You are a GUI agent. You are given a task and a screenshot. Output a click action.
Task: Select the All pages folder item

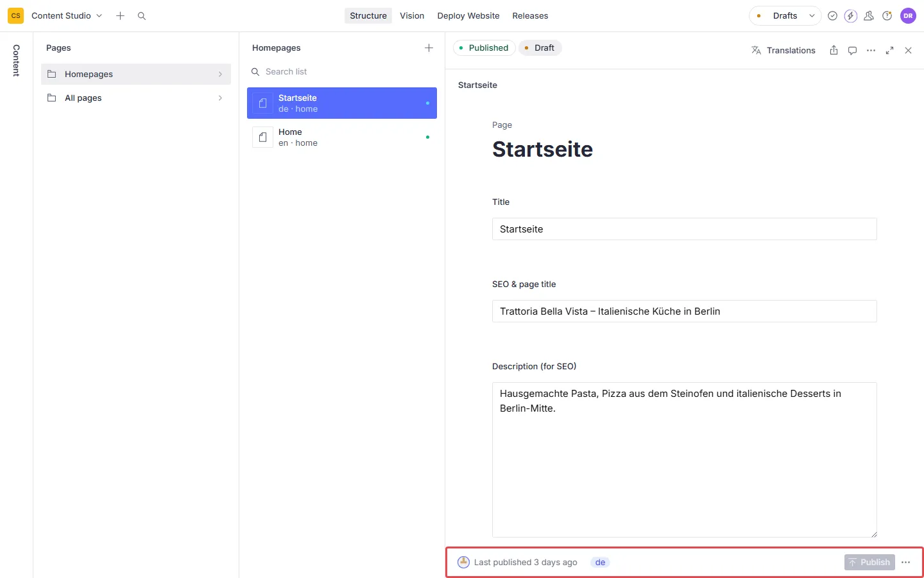click(136, 98)
